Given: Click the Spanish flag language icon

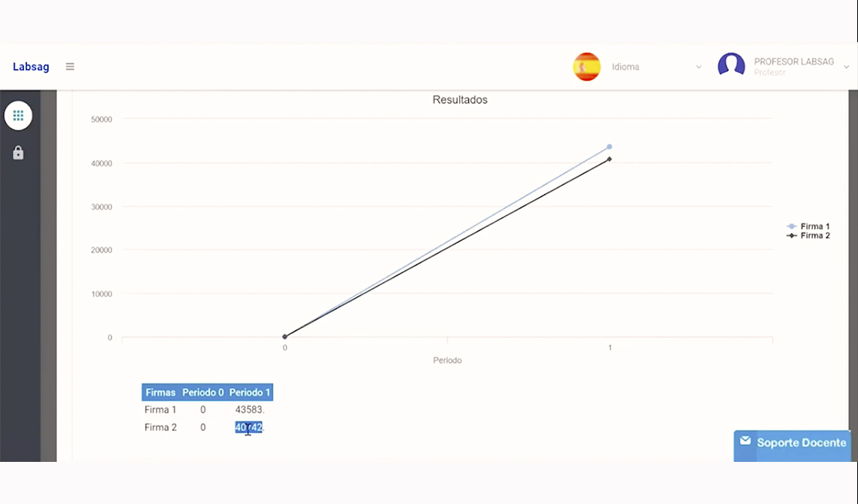Looking at the screenshot, I should (586, 67).
